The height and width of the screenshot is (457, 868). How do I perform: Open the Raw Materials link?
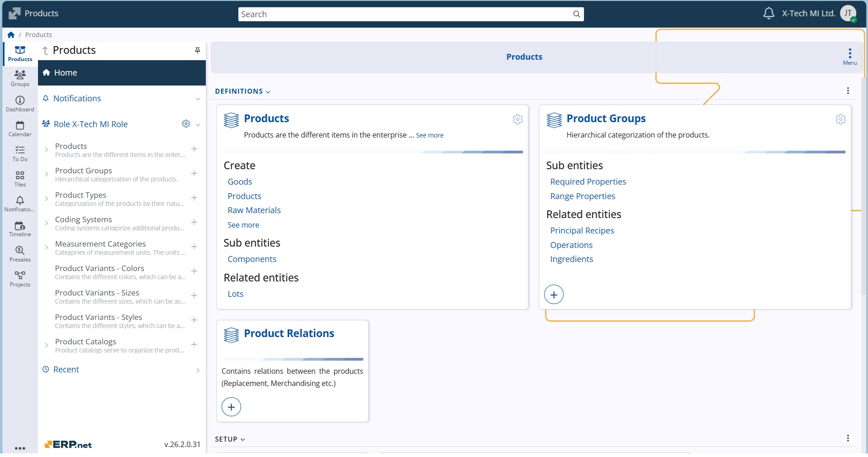254,210
